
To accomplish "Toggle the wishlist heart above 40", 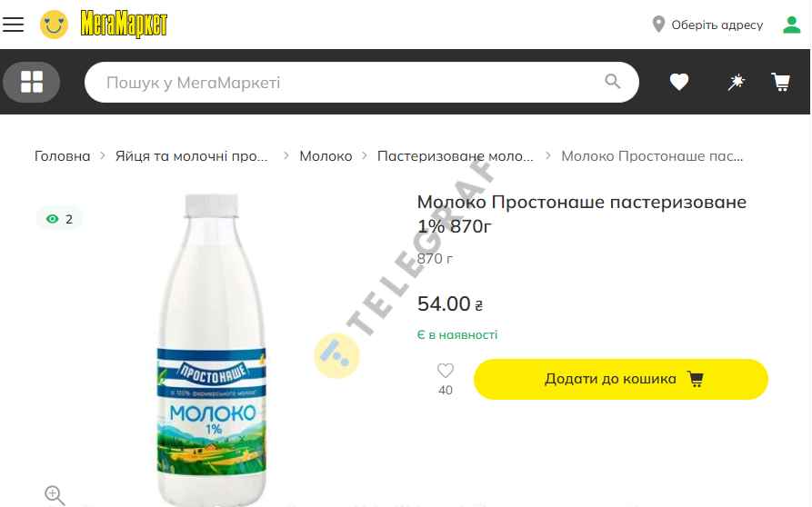I will [x=446, y=371].
